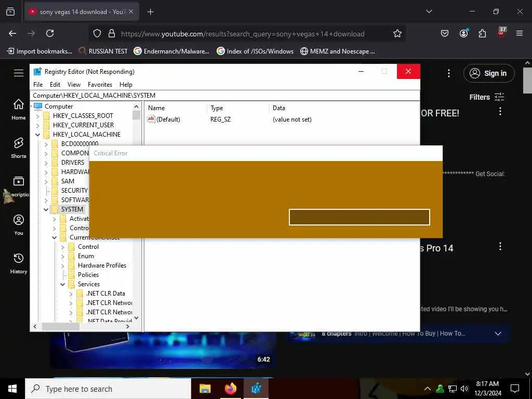Open YouTube search Filters
The height and width of the screenshot is (399, 532).
tap(486, 97)
